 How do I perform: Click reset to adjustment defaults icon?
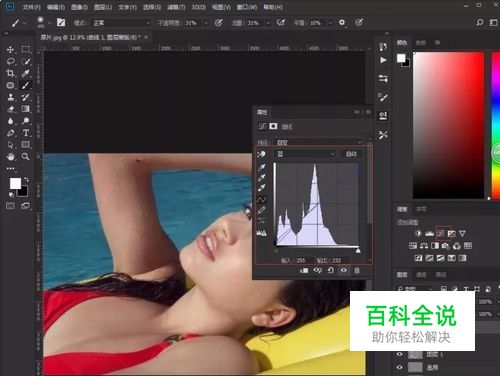tap(330, 270)
